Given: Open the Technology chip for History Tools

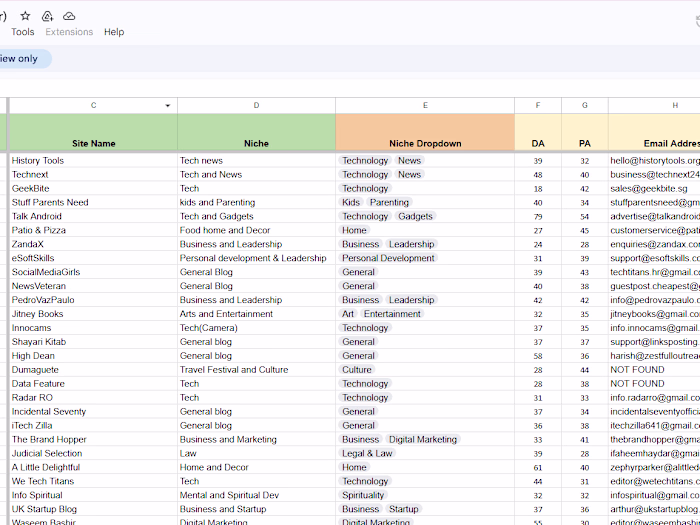Looking at the screenshot, I should [365, 160].
